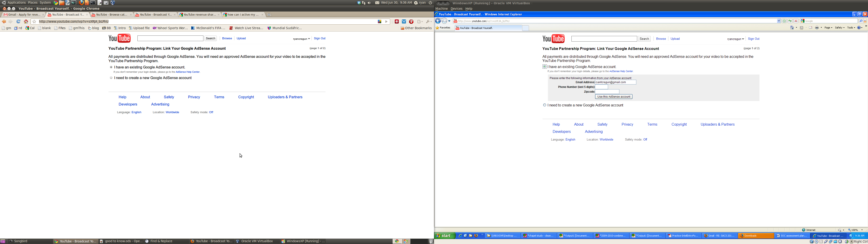Click the Print icon in IE command bar
The height and width of the screenshot is (244, 868).
tap(817, 28)
